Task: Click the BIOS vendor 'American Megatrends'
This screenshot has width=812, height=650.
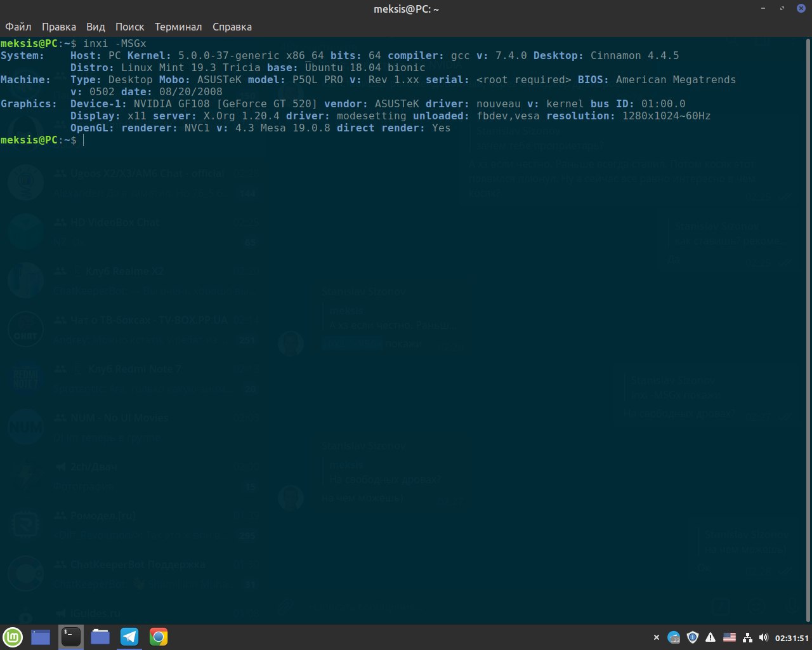Action: tap(676, 79)
